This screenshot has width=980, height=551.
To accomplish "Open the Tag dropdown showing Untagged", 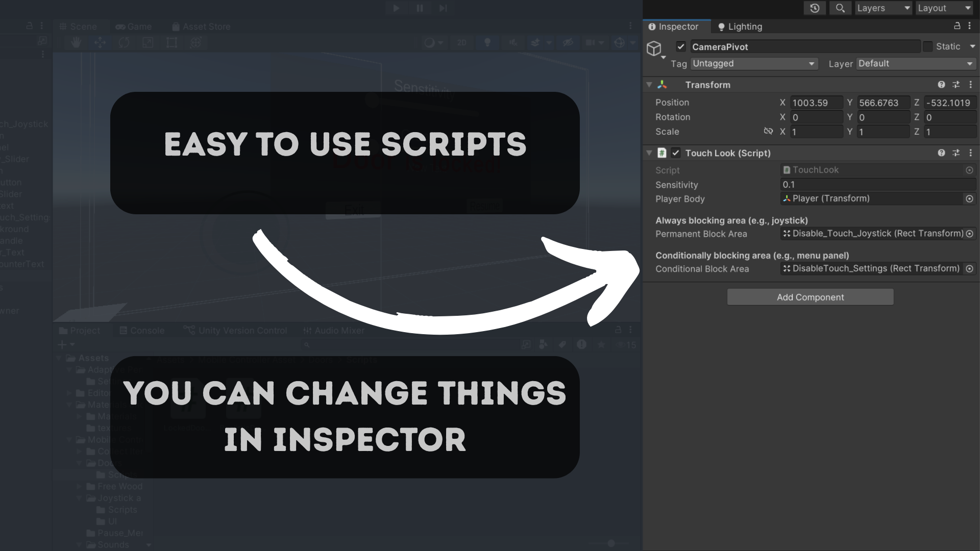I will pyautogui.click(x=754, y=64).
